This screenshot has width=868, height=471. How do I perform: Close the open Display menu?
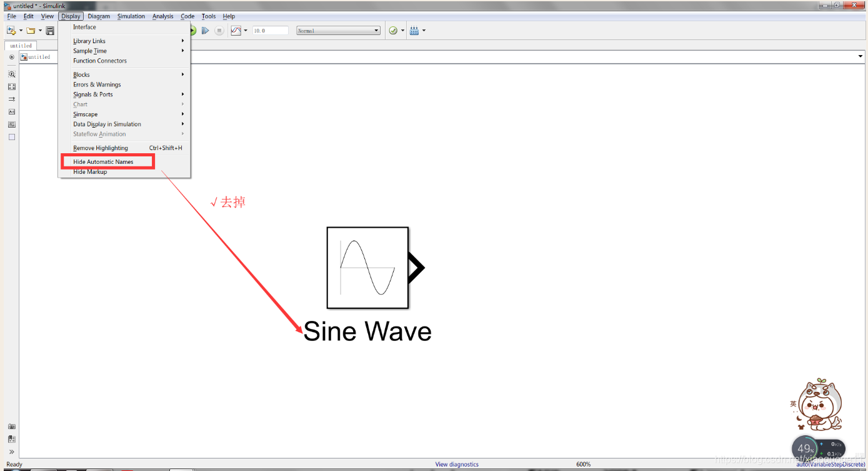click(71, 16)
